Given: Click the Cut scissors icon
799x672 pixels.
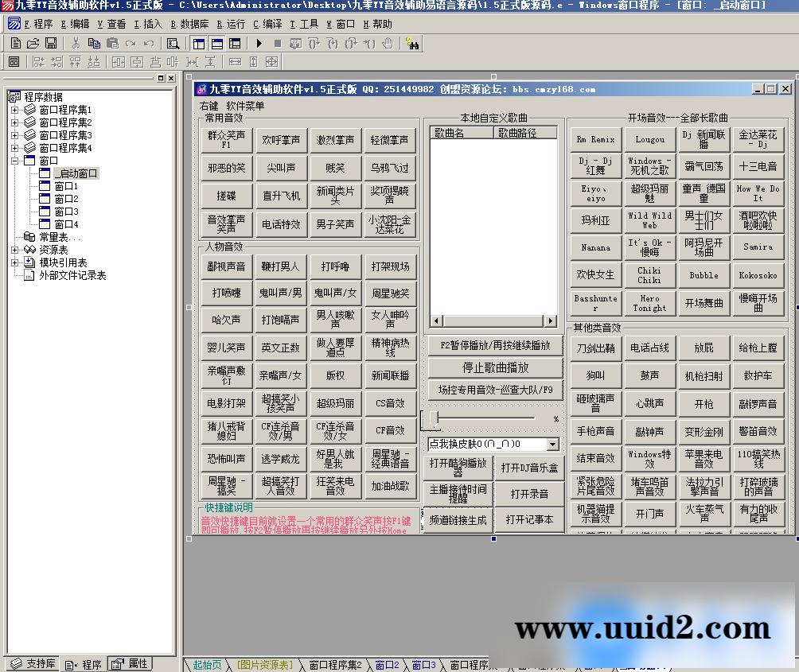Looking at the screenshot, I should coord(76,43).
